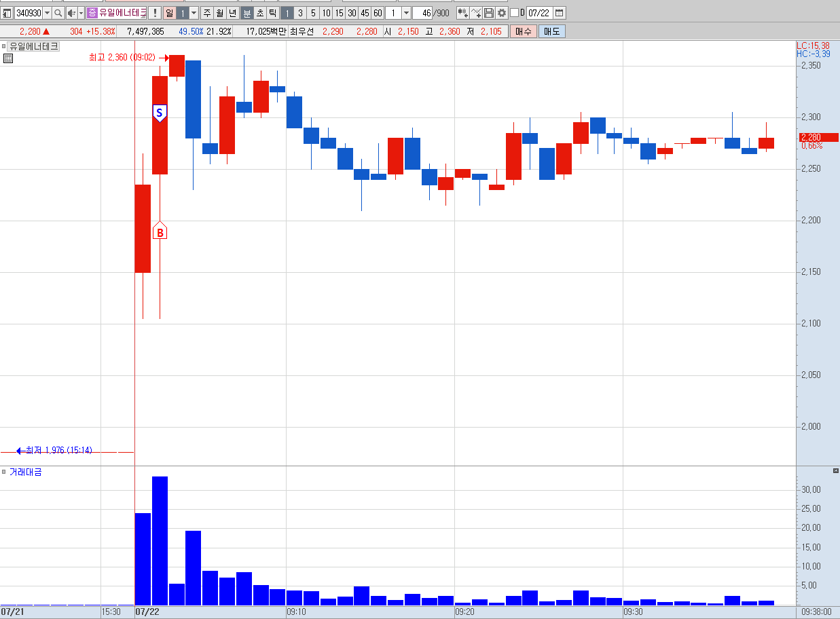Click the speaker sound icon
Viewport: 840px width, 619px height.
72,13
